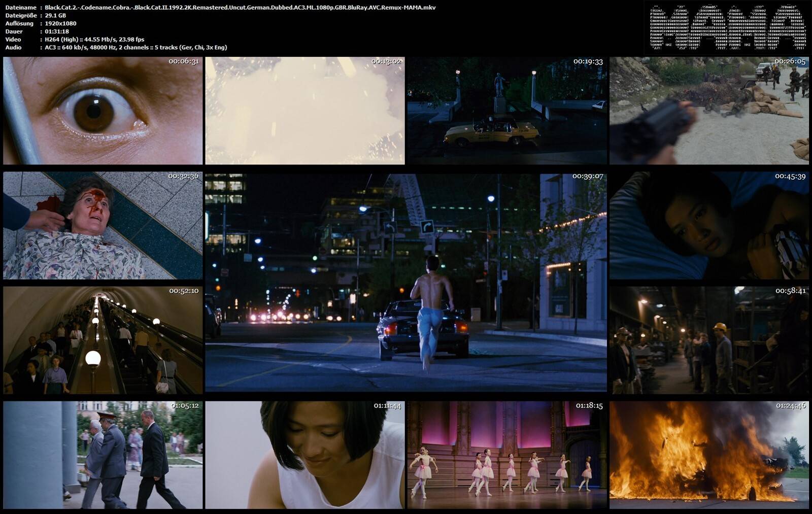Open the yellow taxi night thumbnail at 00:19:33

[x=507, y=110]
